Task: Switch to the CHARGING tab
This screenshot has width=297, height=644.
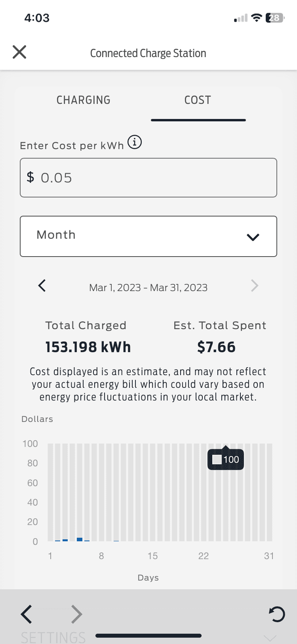Action: point(83,100)
